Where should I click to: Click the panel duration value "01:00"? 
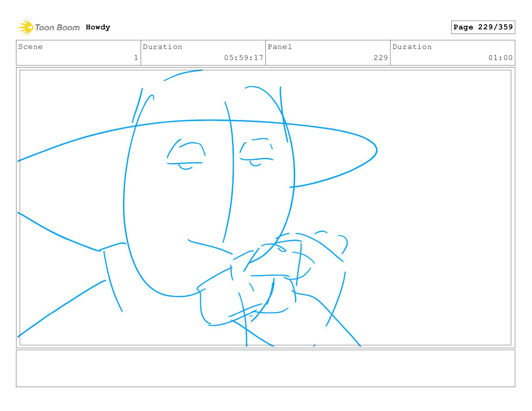tap(500, 58)
